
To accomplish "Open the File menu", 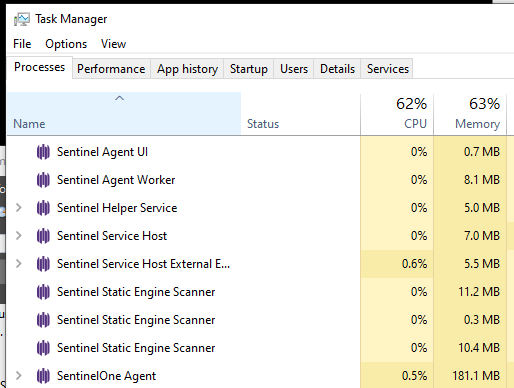I will (x=22, y=44).
